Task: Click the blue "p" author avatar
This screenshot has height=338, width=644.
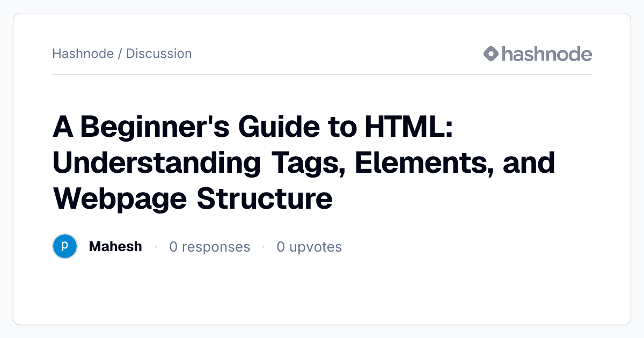Action: [x=65, y=247]
